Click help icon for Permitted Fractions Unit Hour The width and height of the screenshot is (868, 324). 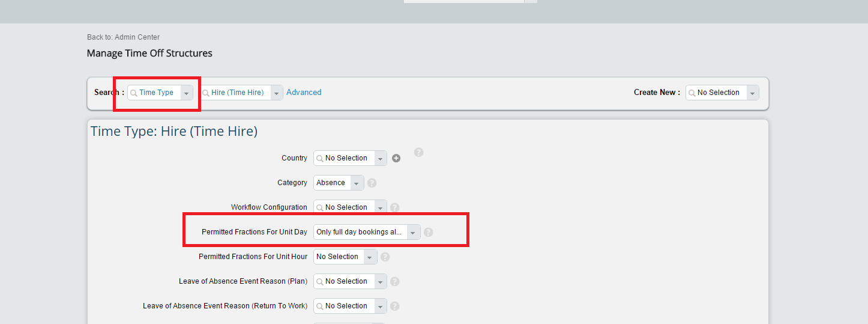coord(385,257)
